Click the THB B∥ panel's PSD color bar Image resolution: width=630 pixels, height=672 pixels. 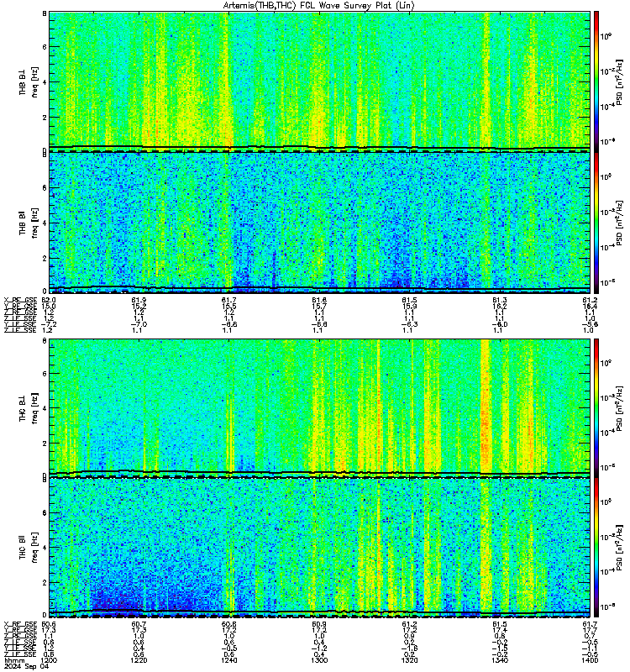pos(596,223)
